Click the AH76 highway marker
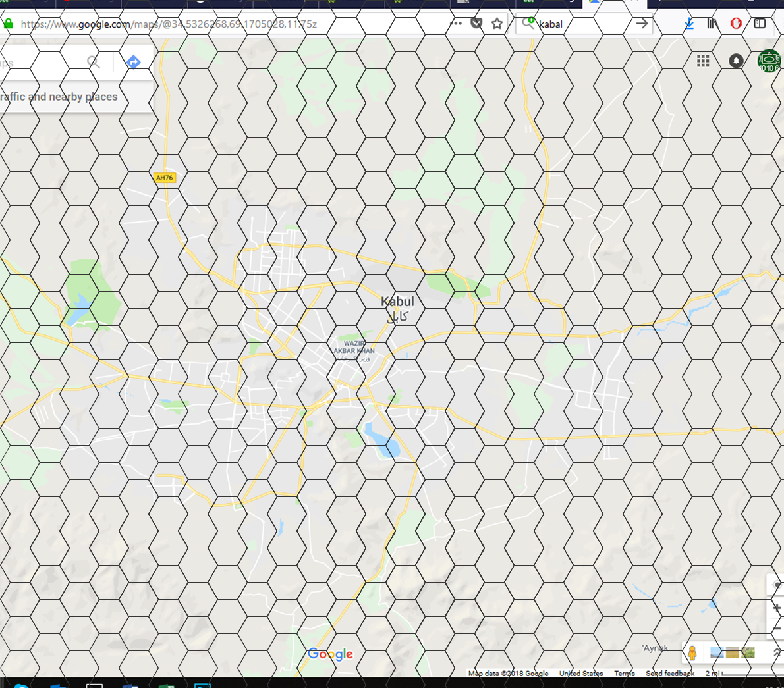Image resolution: width=784 pixels, height=688 pixels. coord(165,177)
